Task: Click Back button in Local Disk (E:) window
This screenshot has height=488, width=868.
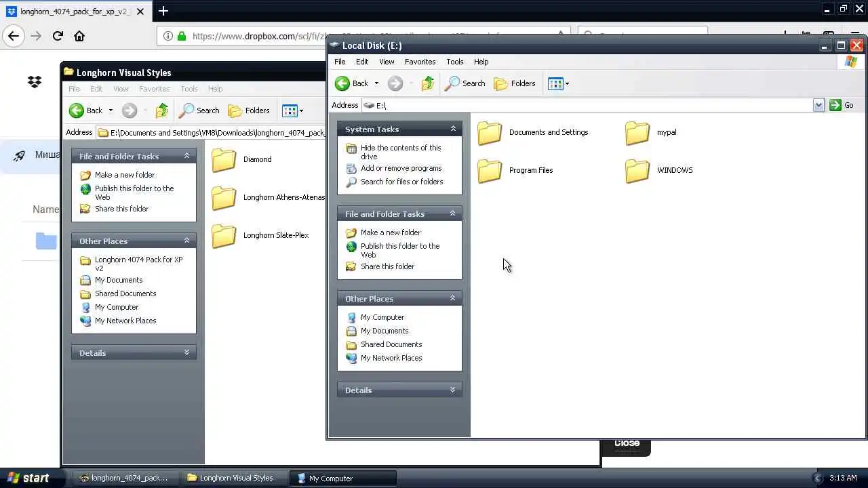Action: [351, 83]
